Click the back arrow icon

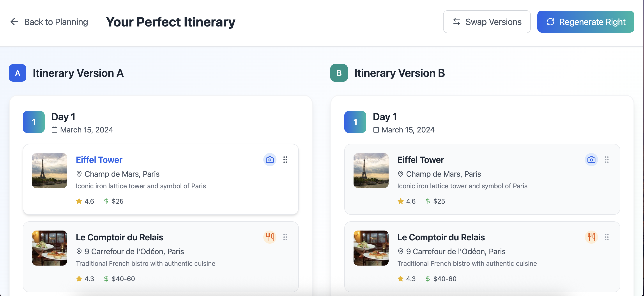(14, 22)
